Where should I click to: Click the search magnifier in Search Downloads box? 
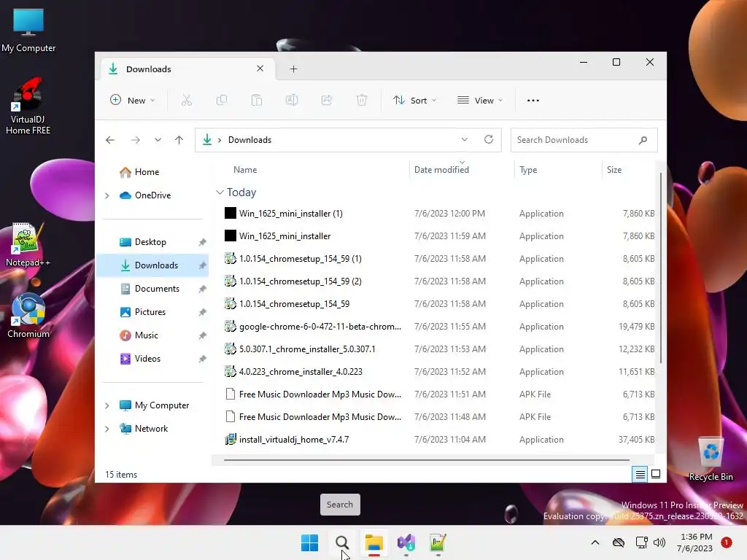[x=643, y=140]
